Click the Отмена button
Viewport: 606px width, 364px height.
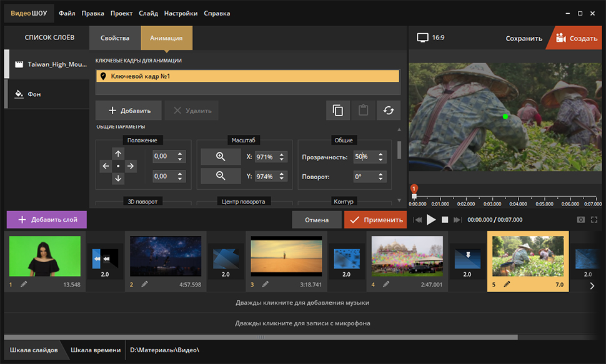[317, 220]
